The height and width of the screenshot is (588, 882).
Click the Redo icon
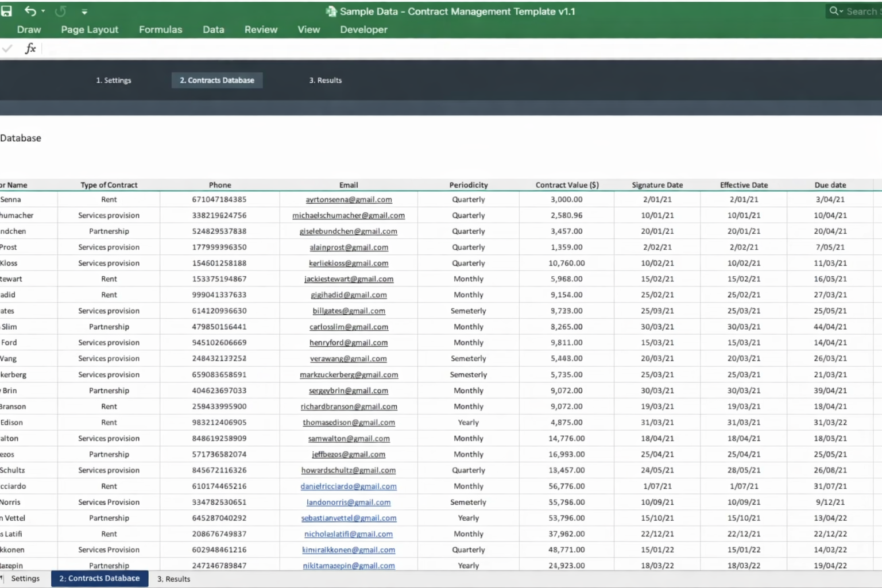60,11
